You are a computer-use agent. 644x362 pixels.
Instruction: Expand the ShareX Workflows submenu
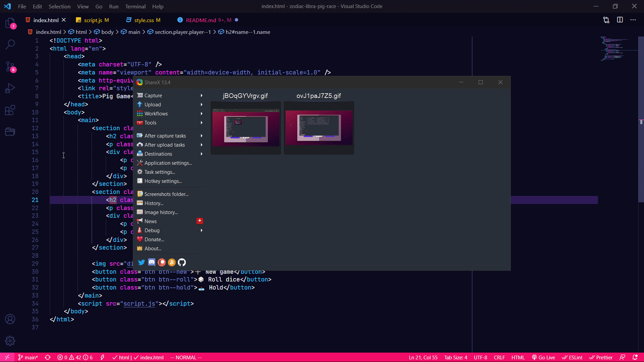tap(169, 114)
